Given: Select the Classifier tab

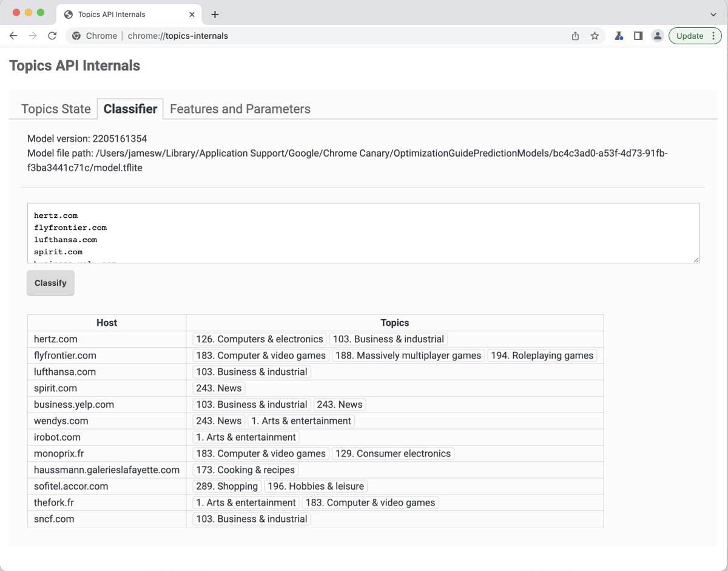Looking at the screenshot, I should coord(130,109).
